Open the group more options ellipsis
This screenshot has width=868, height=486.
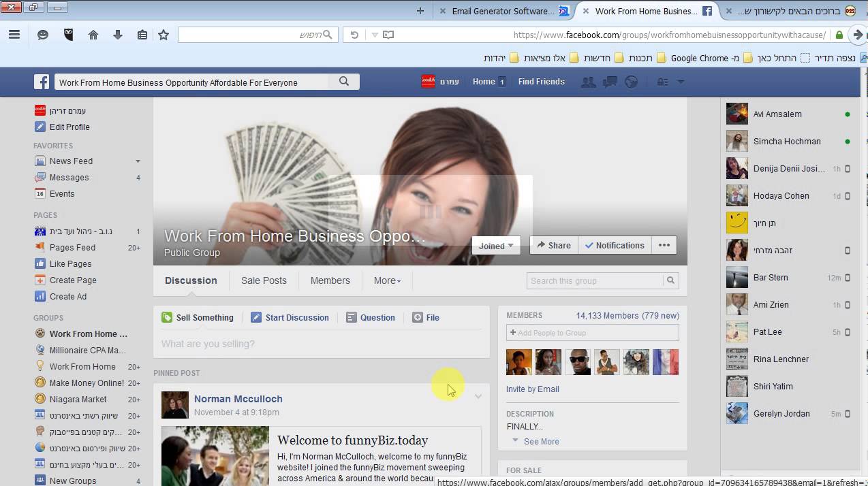pyautogui.click(x=664, y=245)
